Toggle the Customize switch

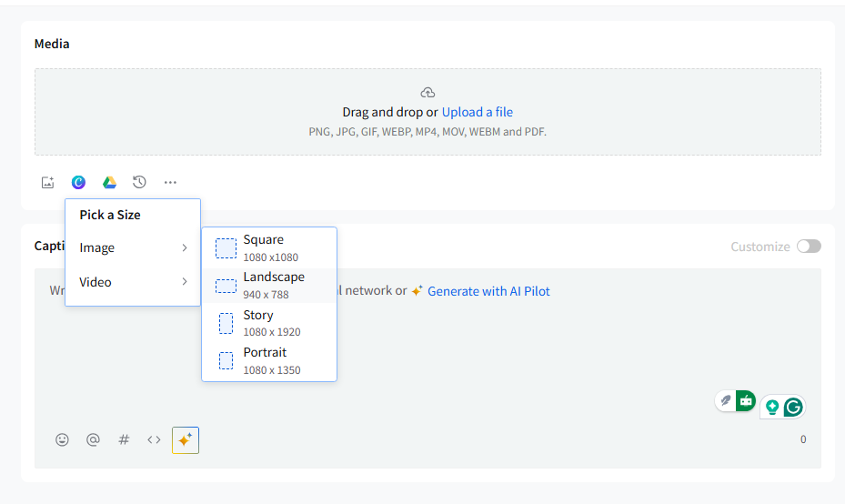pos(809,247)
